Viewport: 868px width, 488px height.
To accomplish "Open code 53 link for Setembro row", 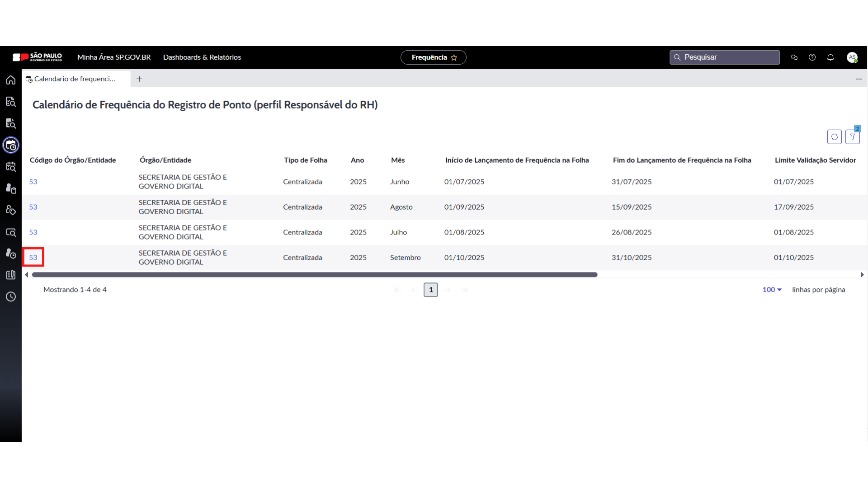I will tap(33, 258).
